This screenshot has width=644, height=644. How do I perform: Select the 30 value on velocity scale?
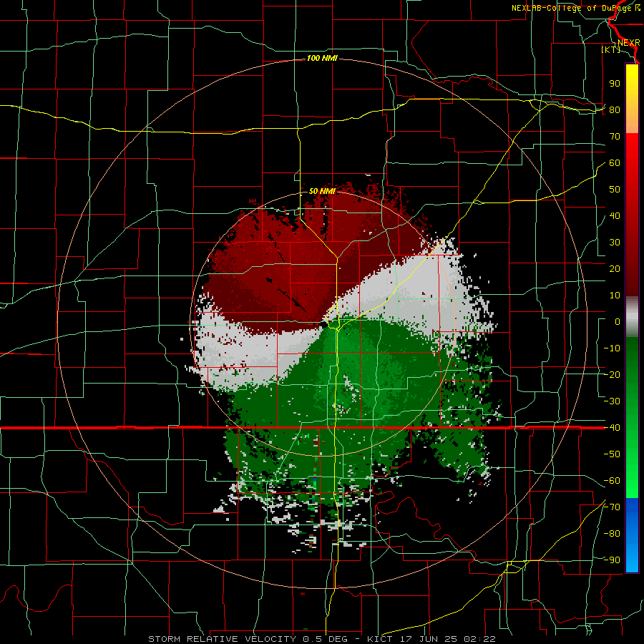(x=615, y=243)
